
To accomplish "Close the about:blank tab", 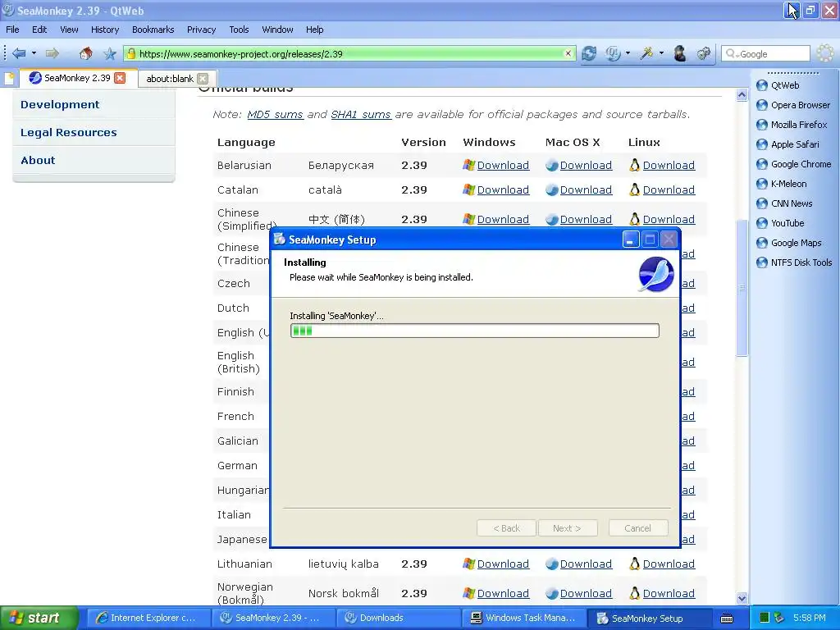I will pyautogui.click(x=203, y=78).
